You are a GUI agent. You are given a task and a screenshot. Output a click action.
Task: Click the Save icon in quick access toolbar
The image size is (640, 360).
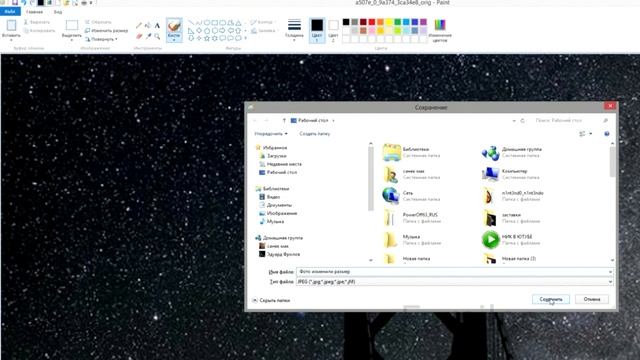[x=15, y=3]
